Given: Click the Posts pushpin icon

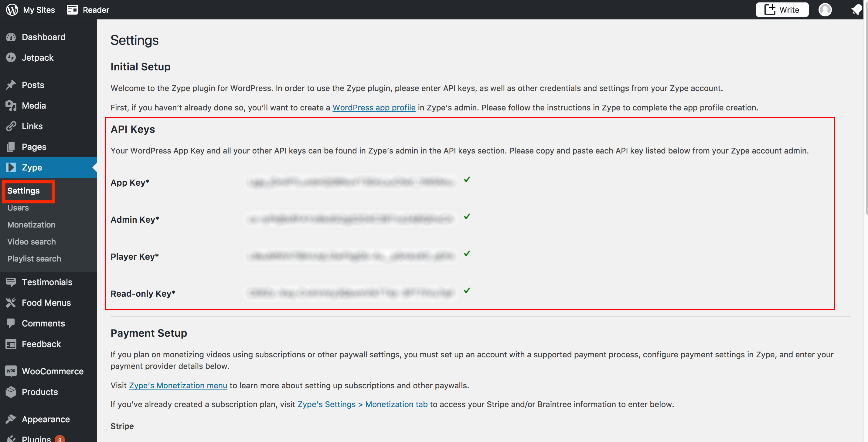Looking at the screenshot, I should tap(11, 85).
